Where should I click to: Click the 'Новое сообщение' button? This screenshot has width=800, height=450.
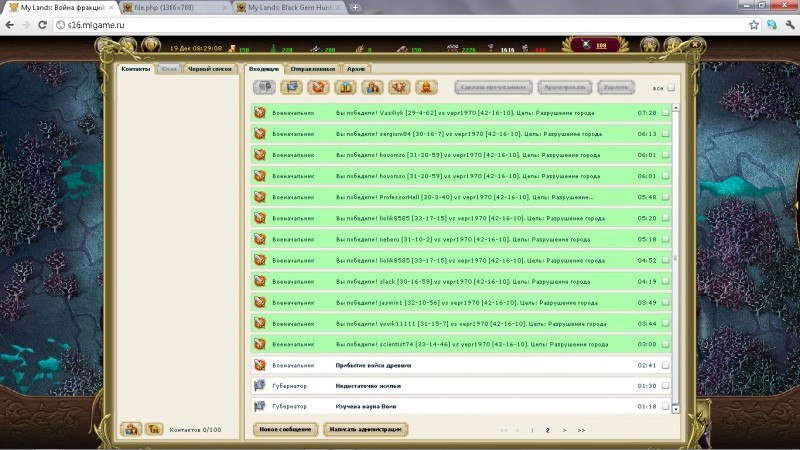tap(285, 430)
